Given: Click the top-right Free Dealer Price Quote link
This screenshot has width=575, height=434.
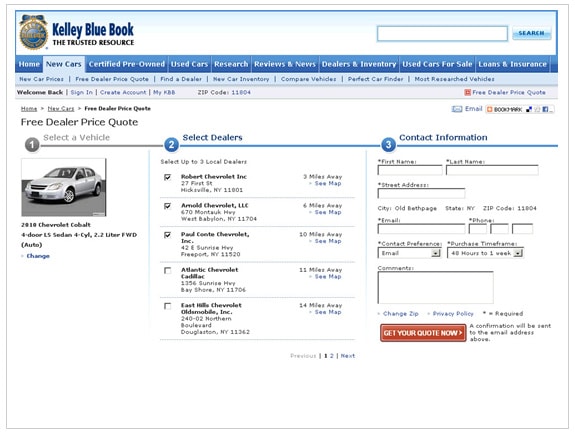Looking at the screenshot, I should tap(509, 92).
